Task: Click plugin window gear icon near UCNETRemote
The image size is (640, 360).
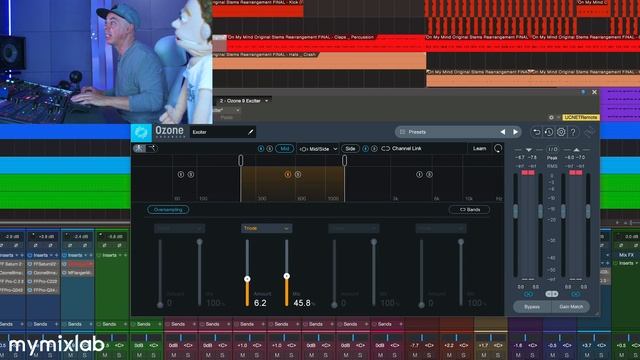Action: 551,117
